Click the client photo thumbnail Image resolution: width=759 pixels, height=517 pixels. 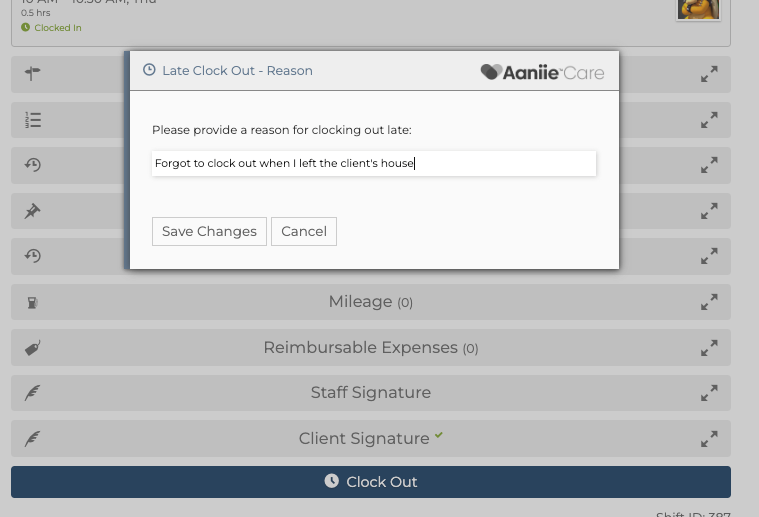698,8
